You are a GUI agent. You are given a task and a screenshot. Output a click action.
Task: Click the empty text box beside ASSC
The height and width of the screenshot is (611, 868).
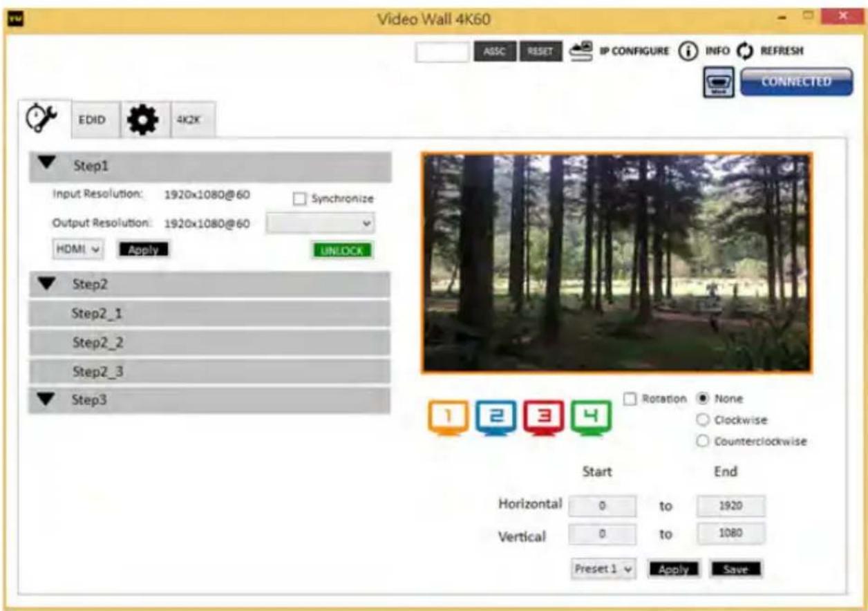(x=442, y=52)
